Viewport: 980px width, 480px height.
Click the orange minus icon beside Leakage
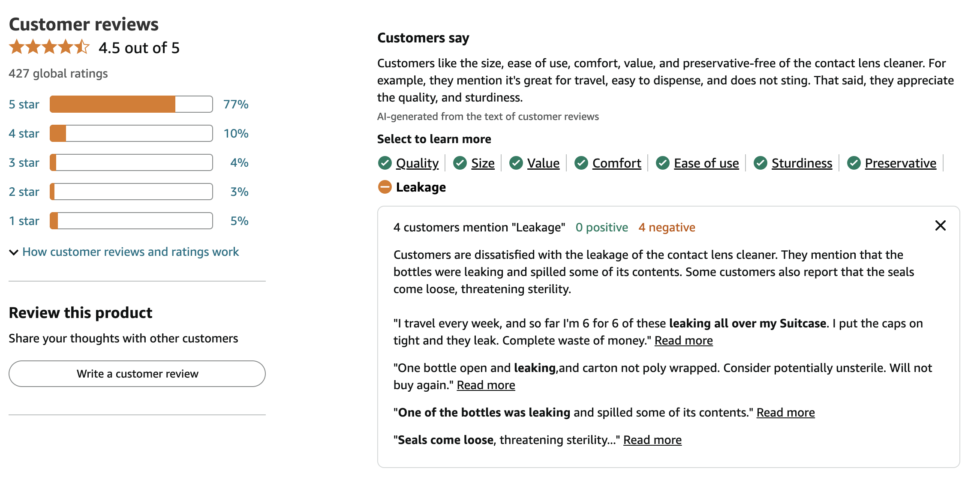pyautogui.click(x=385, y=187)
